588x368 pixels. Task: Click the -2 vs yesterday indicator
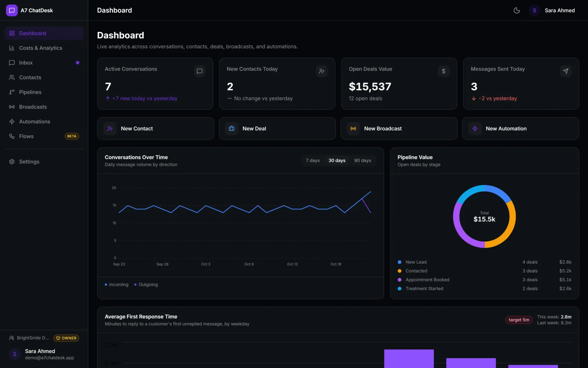click(494, 98)
